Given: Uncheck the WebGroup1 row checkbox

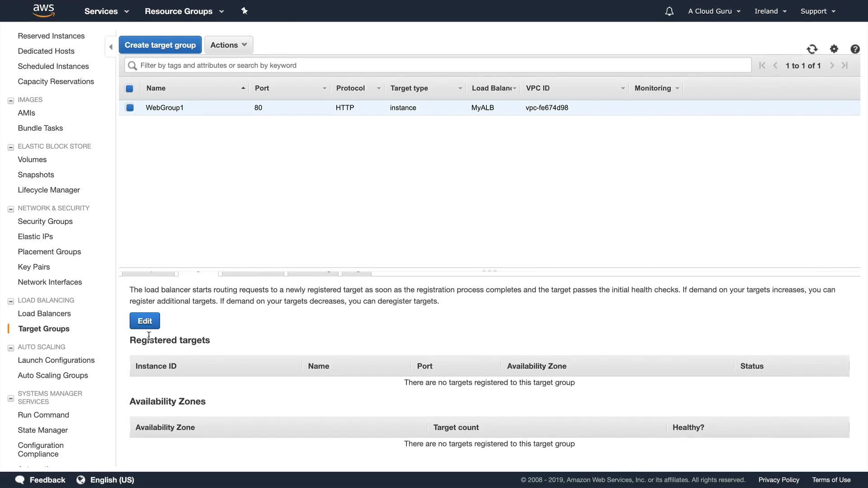Looking at the screenshot, I should click(130, 108).
